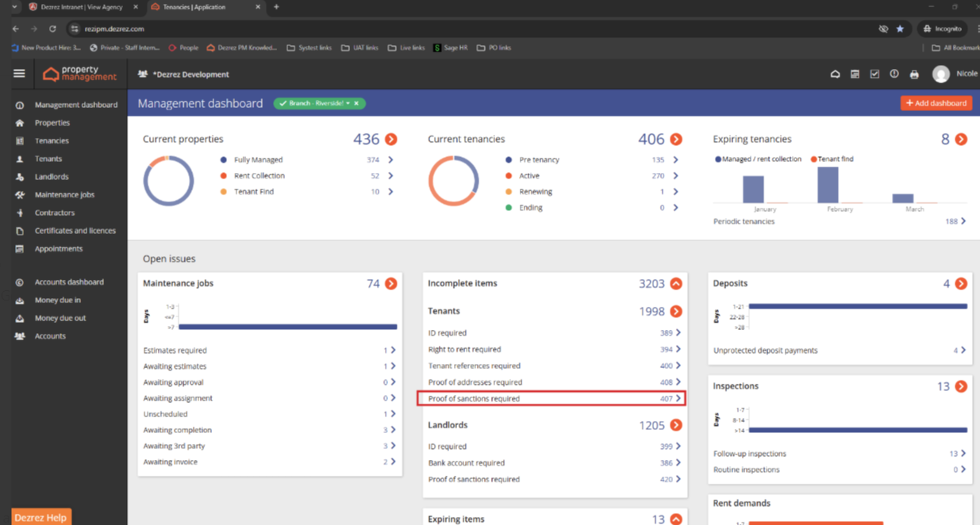Collapse the Tenants incomplete items group
This screenshot has height=525, width=980.
[x=676, y=312]
